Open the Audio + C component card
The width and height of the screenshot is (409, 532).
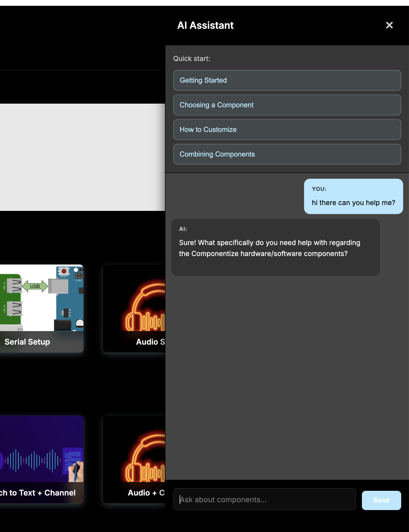[134, 459]
